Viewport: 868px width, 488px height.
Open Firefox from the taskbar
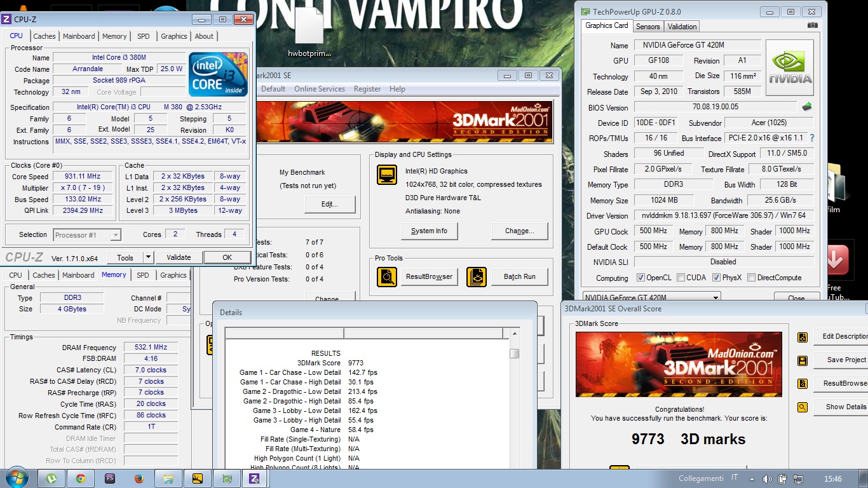(x=139, y=478)
